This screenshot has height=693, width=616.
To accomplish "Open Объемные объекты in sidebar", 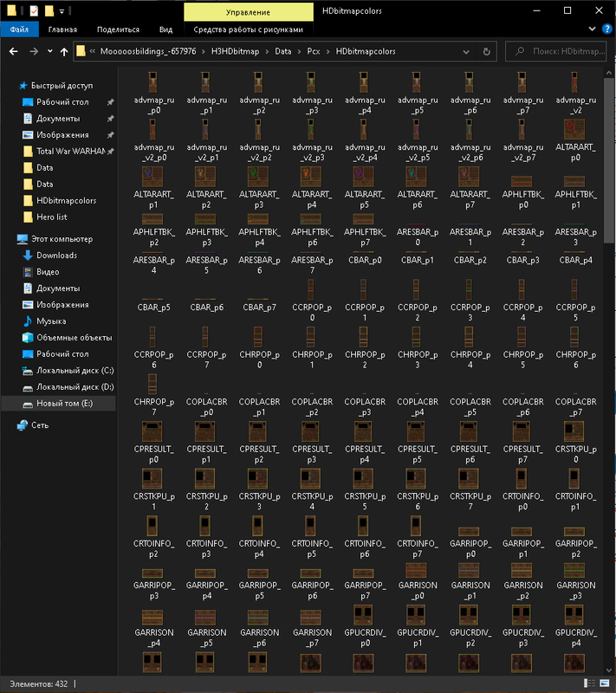I will [x=74, y=338].
